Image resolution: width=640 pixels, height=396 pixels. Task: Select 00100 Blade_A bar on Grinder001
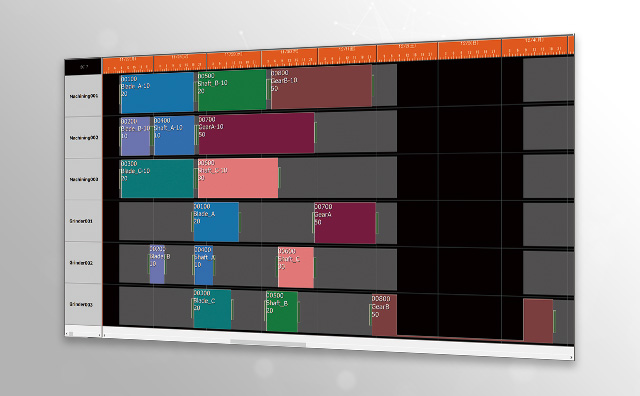216,222
